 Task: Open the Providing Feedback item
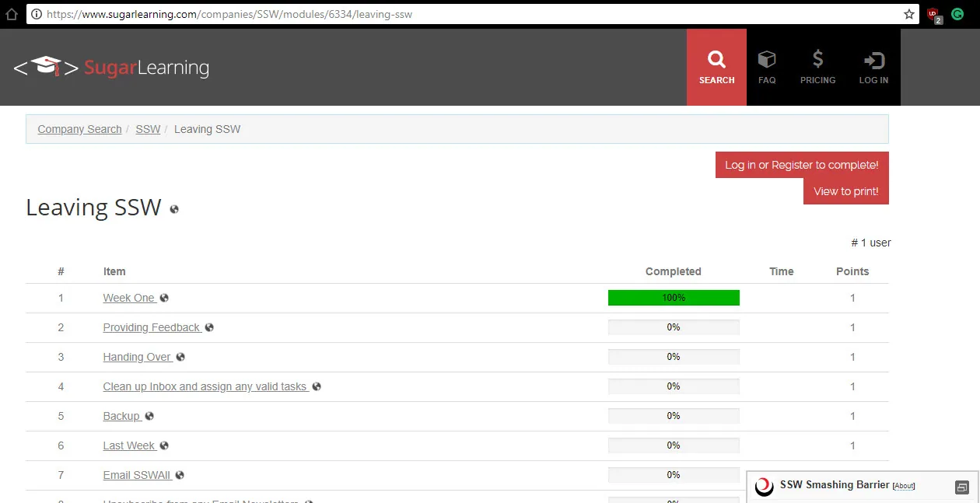152,327
